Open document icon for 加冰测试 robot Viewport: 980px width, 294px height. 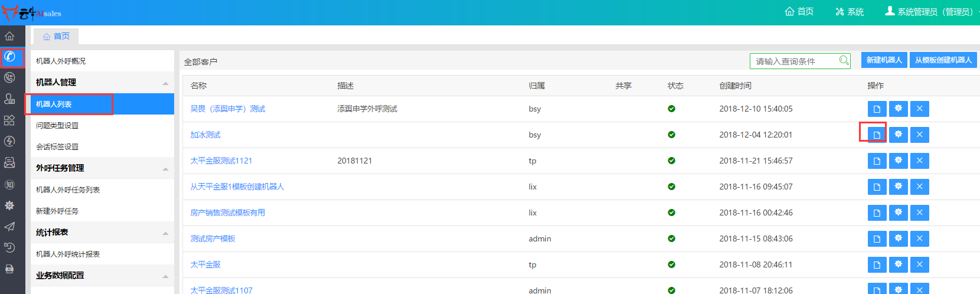(x=877, y=135)
